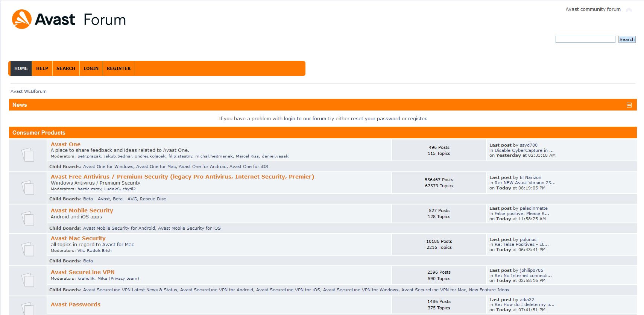Screen dimensions: 644x315
Task: Open last post Re: NEW Avast Version 23...
Action: 525,183
